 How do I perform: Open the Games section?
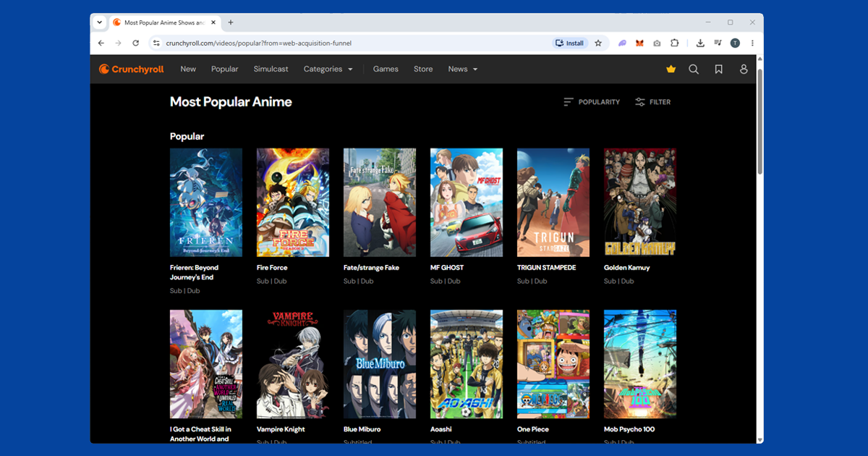tap(386, 69)
